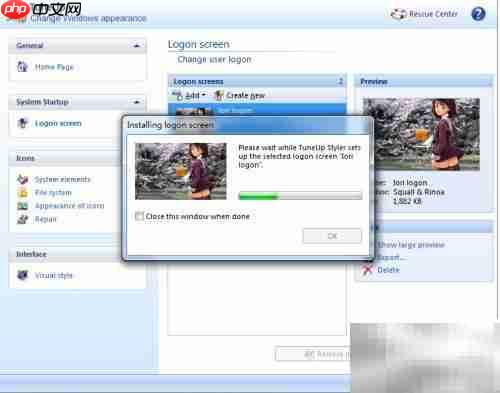Collapse the System Startup section
The width and height of the screenshot is (500, 393).
coord(137,102)
